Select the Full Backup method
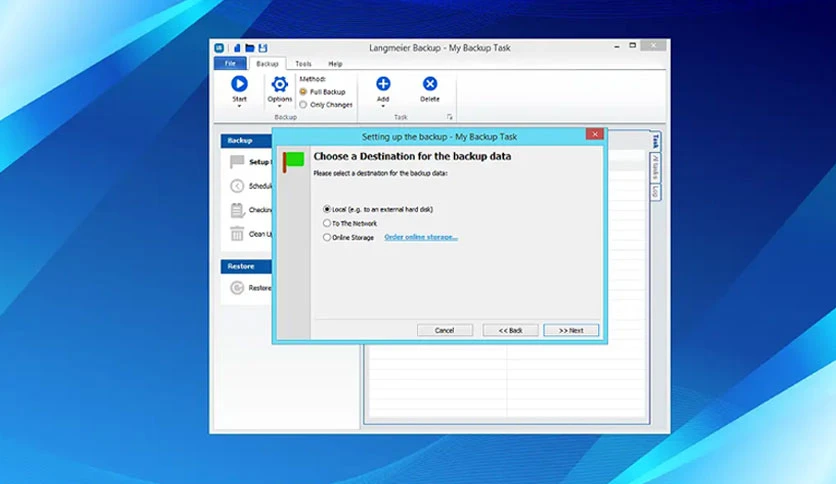This screenshot has height=484, width=836. point(323,92)
